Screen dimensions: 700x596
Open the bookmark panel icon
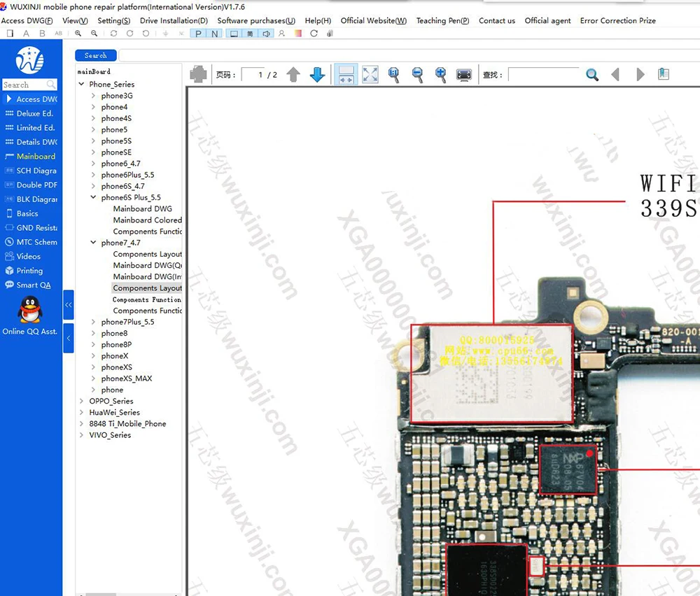point(664,74)
